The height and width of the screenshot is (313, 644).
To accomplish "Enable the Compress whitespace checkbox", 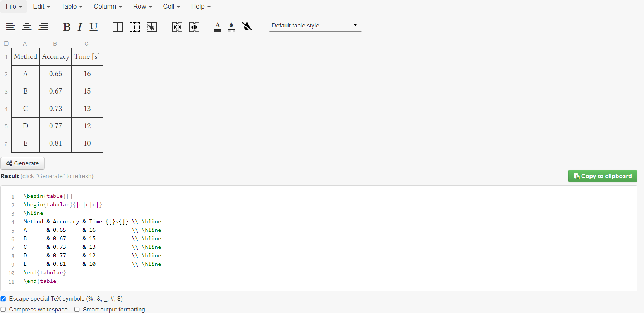I will click(x=3, y=310).
